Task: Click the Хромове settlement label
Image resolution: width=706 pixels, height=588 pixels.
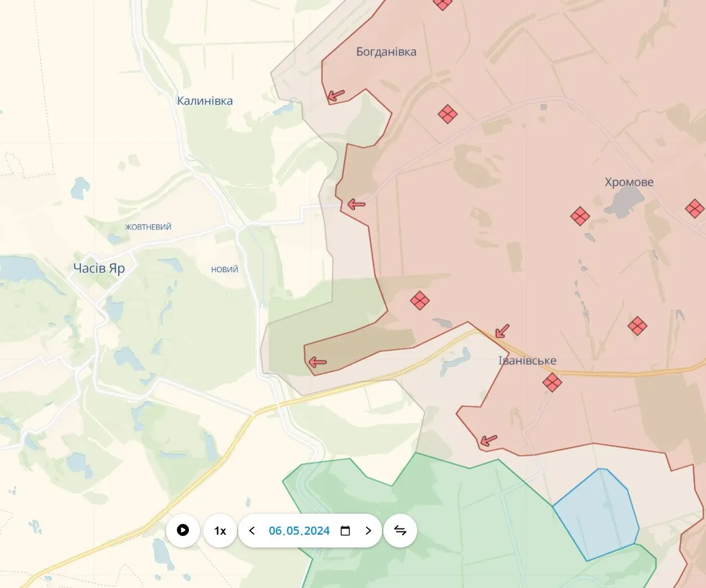Action: coord(629,182)
